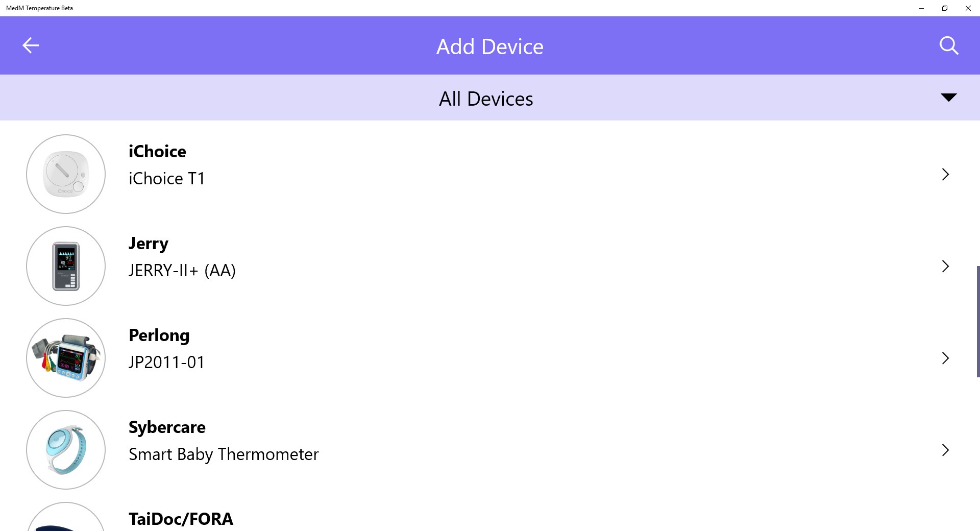Screen dimensions: 980x531
Task: Select the Perlong patient monitor image
Action: point(66,358)
